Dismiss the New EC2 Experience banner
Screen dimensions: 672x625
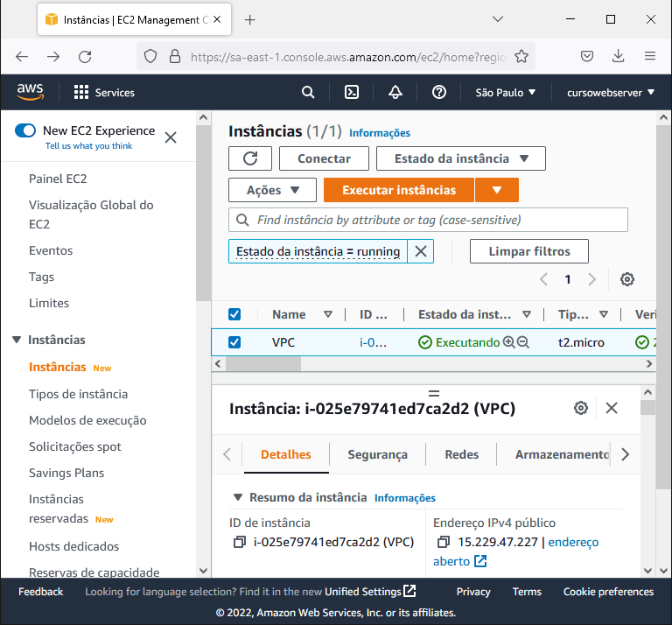click(171, 137)
